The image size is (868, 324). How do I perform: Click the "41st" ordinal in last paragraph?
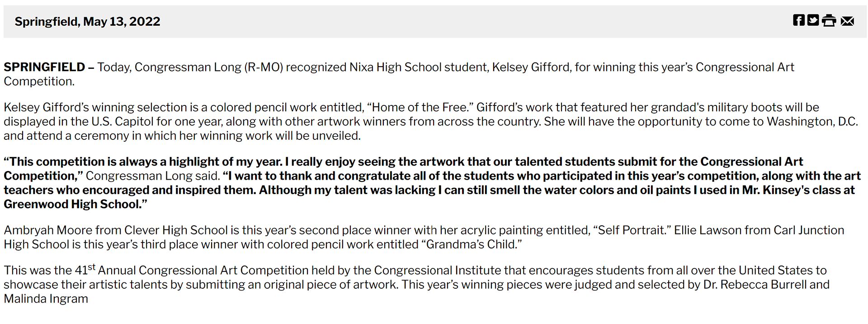click(x=85, y=270)
